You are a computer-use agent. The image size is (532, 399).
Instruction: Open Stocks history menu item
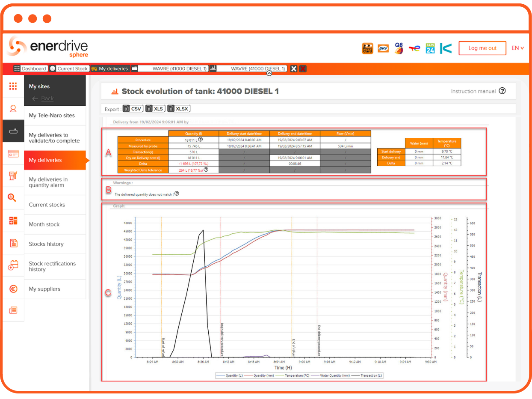46,244
